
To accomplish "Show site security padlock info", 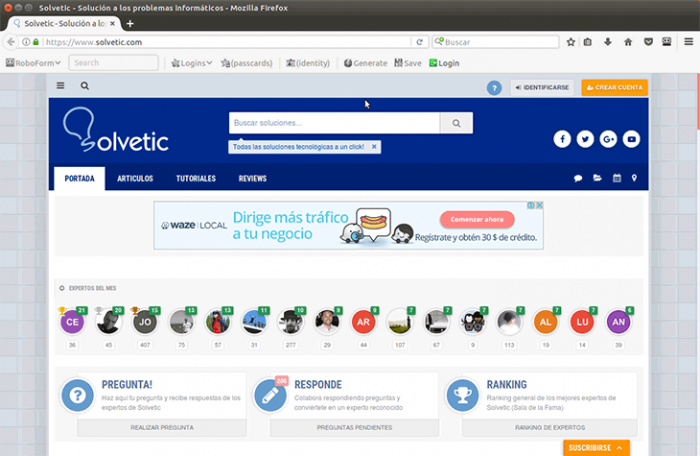I will (x=36, y=42).
